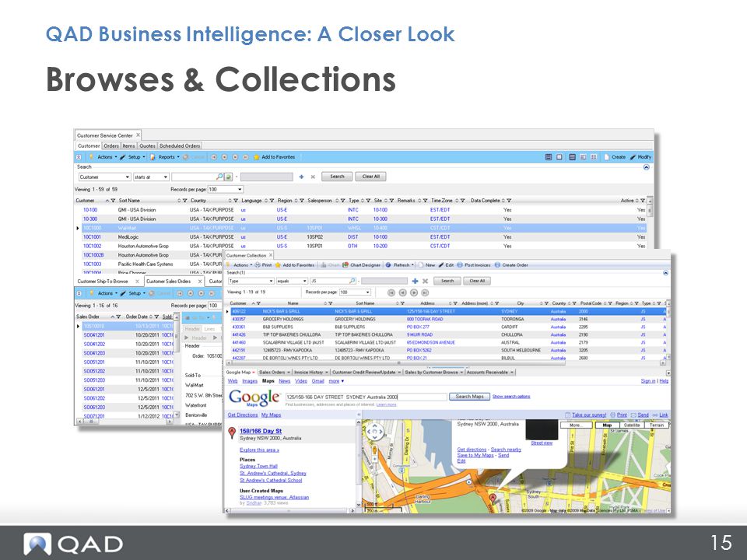The width and height of the screenshot is (747, 560).
Task: Select the Customer Sales Orders tab
Action: (x=168, y=282)
